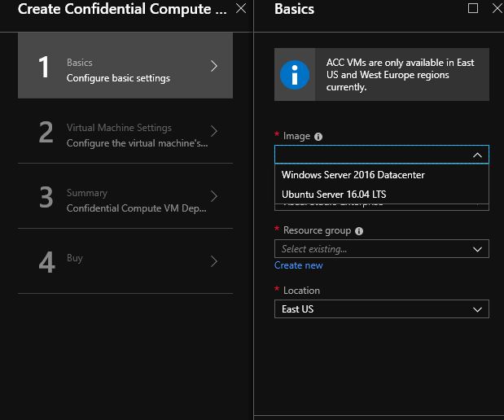Click the ACC VMs availability notice text

pyautogui.click(x=400, y=75)
